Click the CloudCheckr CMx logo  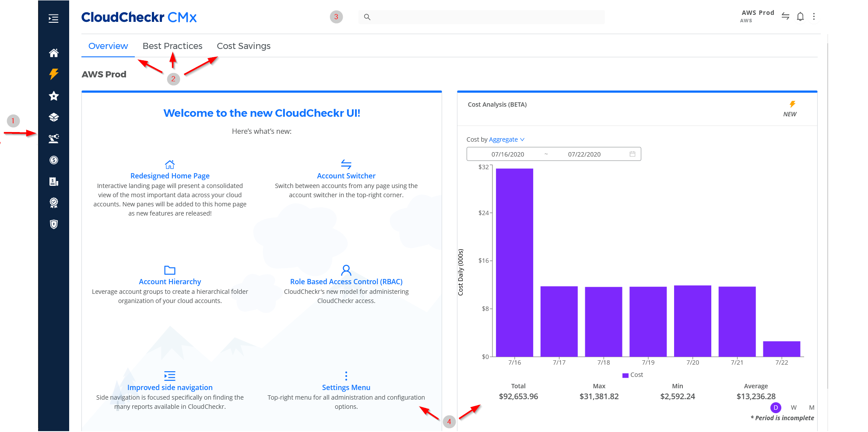point(139,17)
